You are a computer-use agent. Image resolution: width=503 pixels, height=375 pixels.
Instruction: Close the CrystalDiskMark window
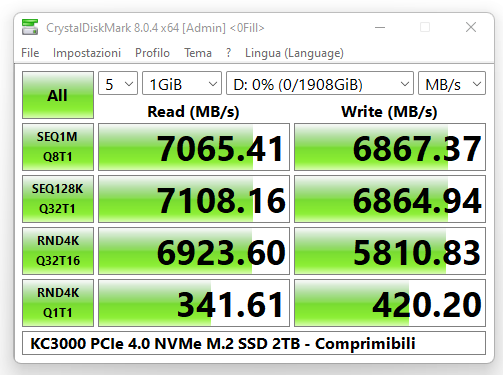pyautogui.click(x=471, y=27)
